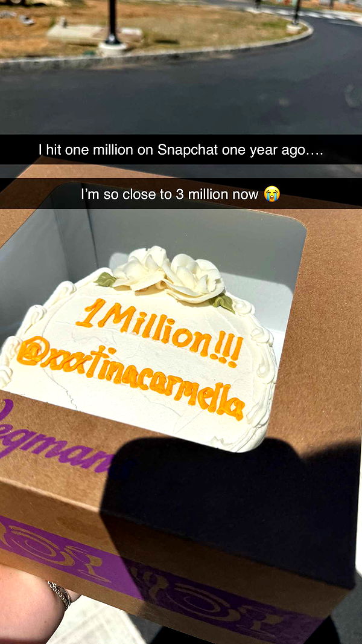The width and height of the screenshot is (362, 644).
Task: Tap the crying emoji in the caption
Action: click(271, 194)
